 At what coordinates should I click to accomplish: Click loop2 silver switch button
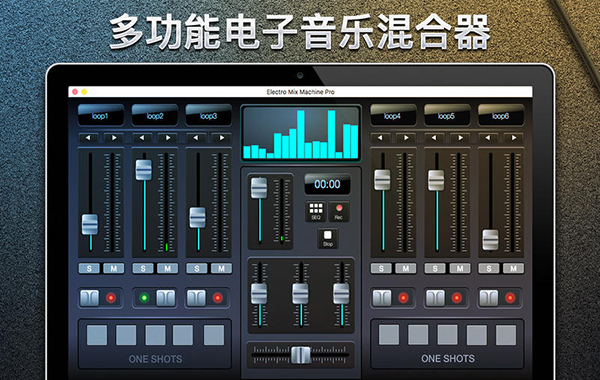[x=166, y=298]
